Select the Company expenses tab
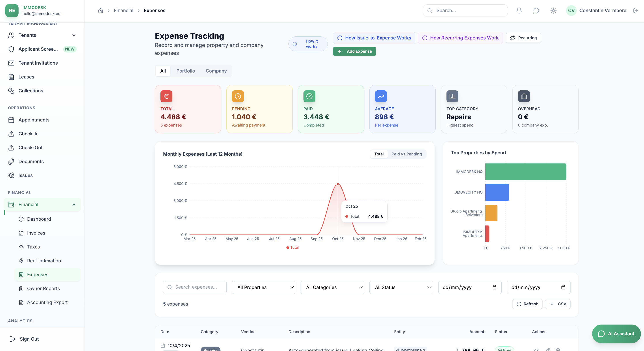Viewport: 644px width, 351px height. point(216,71)
